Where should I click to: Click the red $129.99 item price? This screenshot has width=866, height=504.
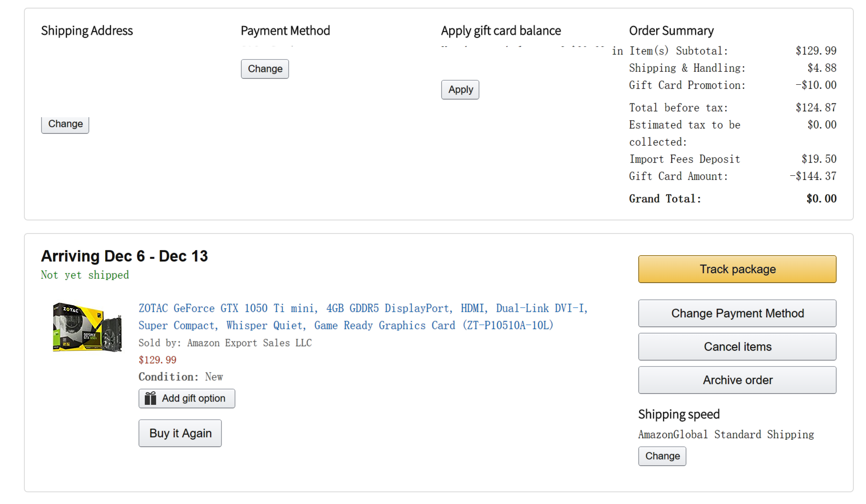pos(157,360)
